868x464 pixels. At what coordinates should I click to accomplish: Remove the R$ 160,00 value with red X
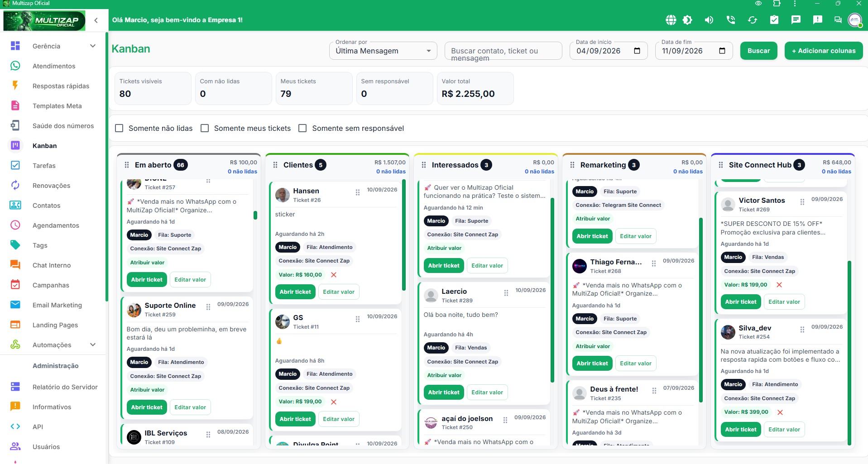point(334,275)
